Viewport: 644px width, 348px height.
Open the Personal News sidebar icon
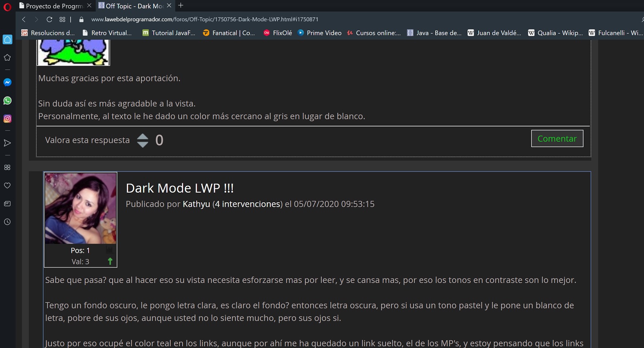click(x=7, y=204)
